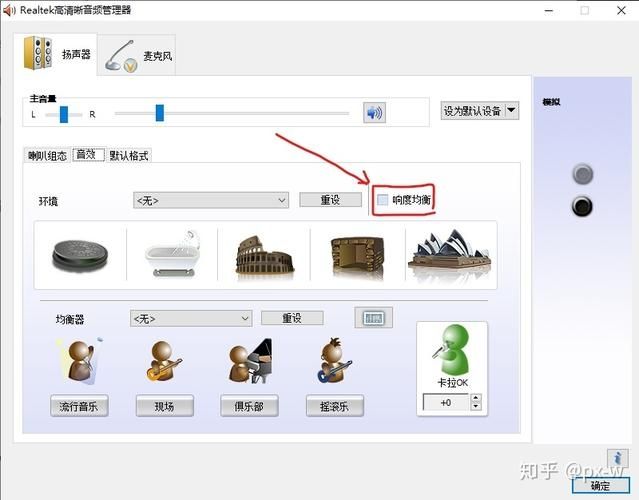639x500 pixels.
Task: Click the black analog jack
Action: 582,206
